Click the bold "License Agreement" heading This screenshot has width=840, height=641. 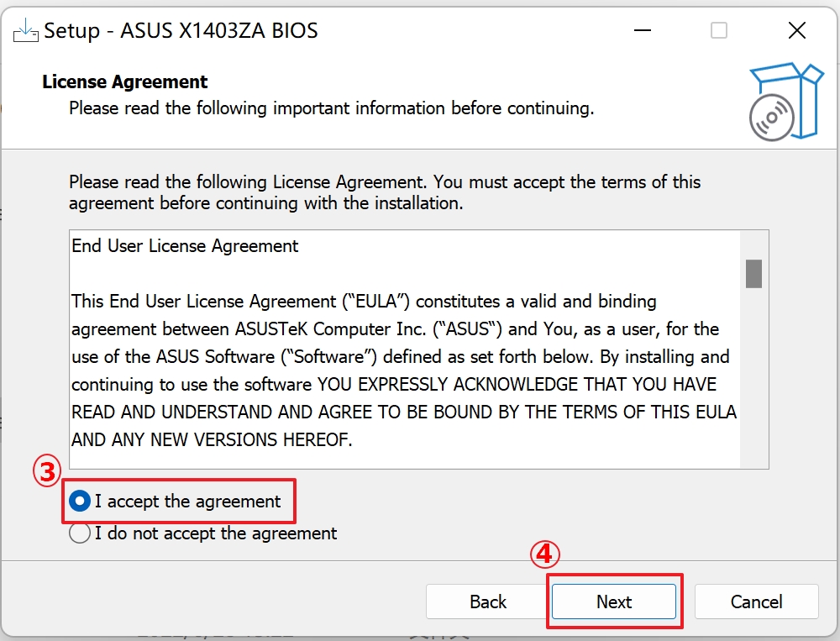click(x=125, y=82)
